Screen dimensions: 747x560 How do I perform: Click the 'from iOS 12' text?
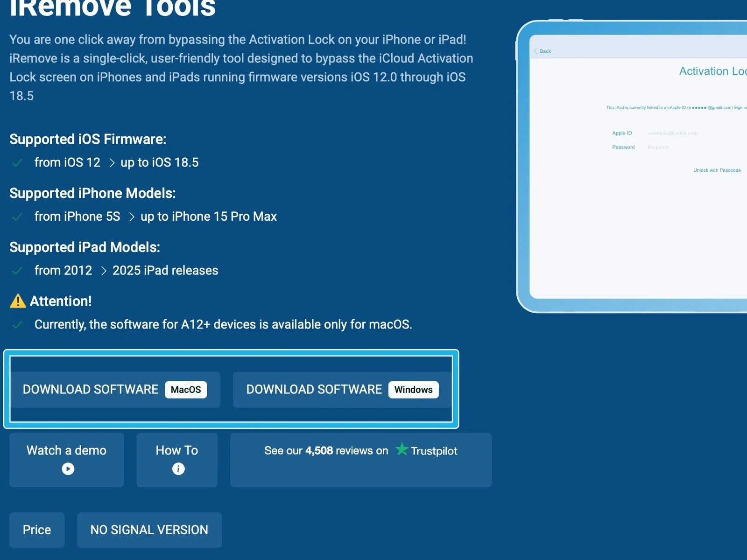click(67, 162)
